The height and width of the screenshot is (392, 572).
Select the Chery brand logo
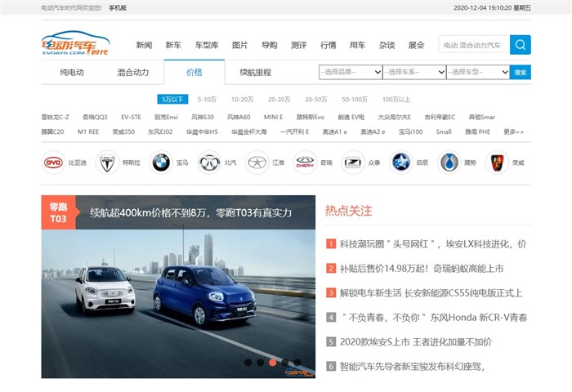[x=305, y=163]
